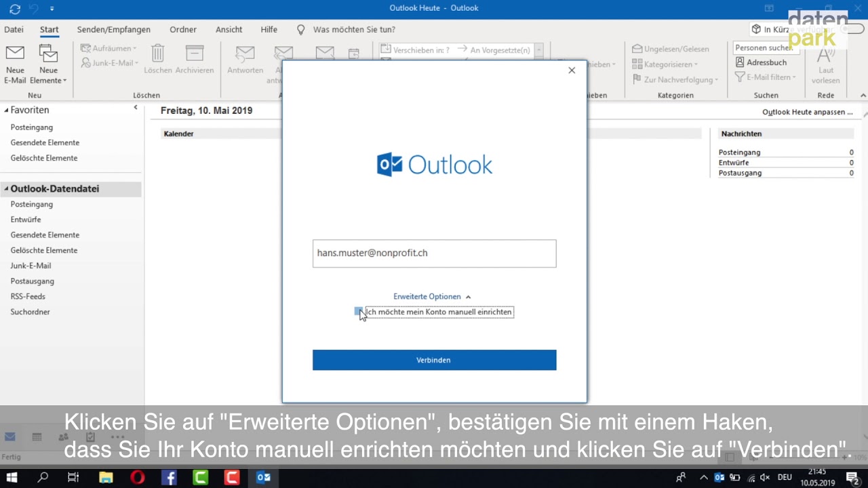Select quick step An Vorgesetzte(n)

pos(494,50)
